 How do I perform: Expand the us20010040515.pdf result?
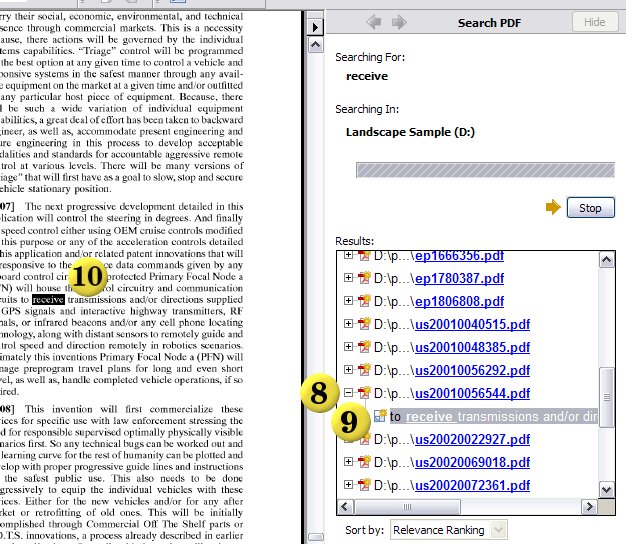tap(348, 323)
